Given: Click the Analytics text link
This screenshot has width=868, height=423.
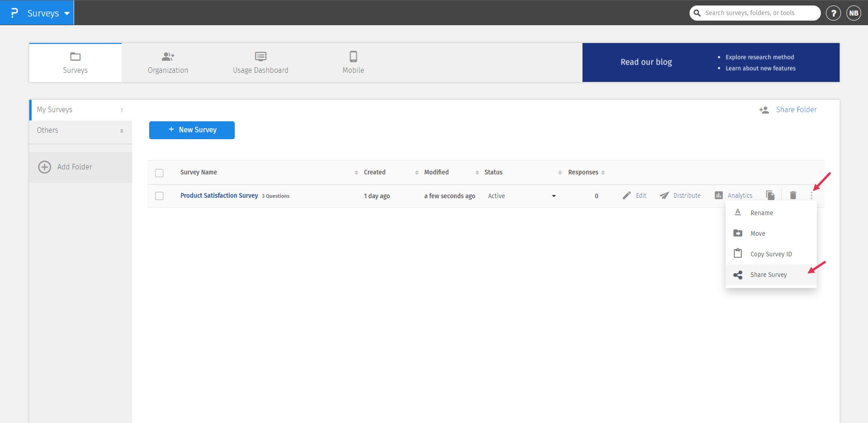Looking at the screenshot, I should coord(740,195).
